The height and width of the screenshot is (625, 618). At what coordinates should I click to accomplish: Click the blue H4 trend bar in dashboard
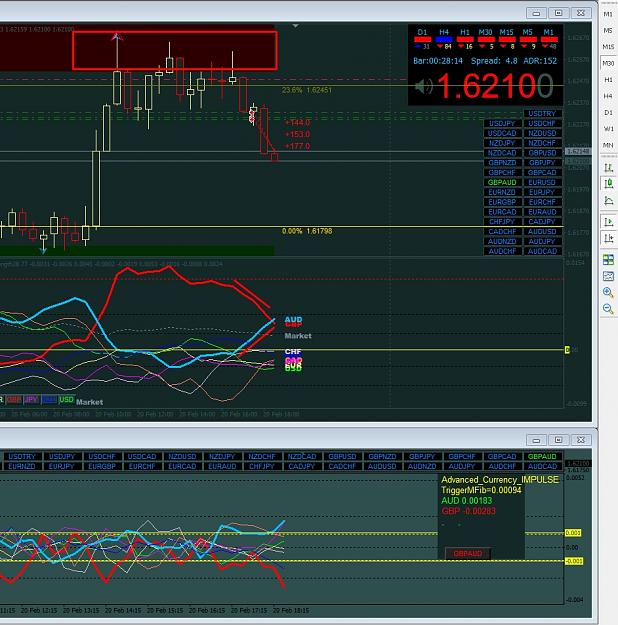(444, 39)
